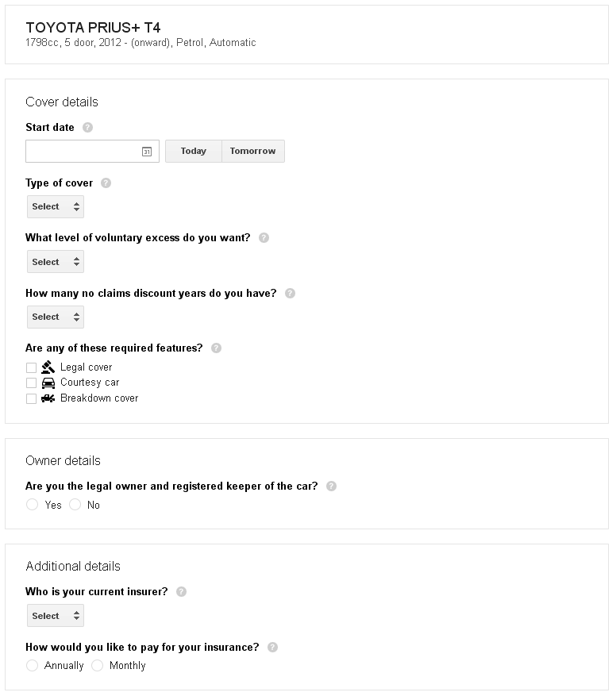The image size is (616, 696).
Task: Set start date with Today button
Action: [x=194, y=152]
